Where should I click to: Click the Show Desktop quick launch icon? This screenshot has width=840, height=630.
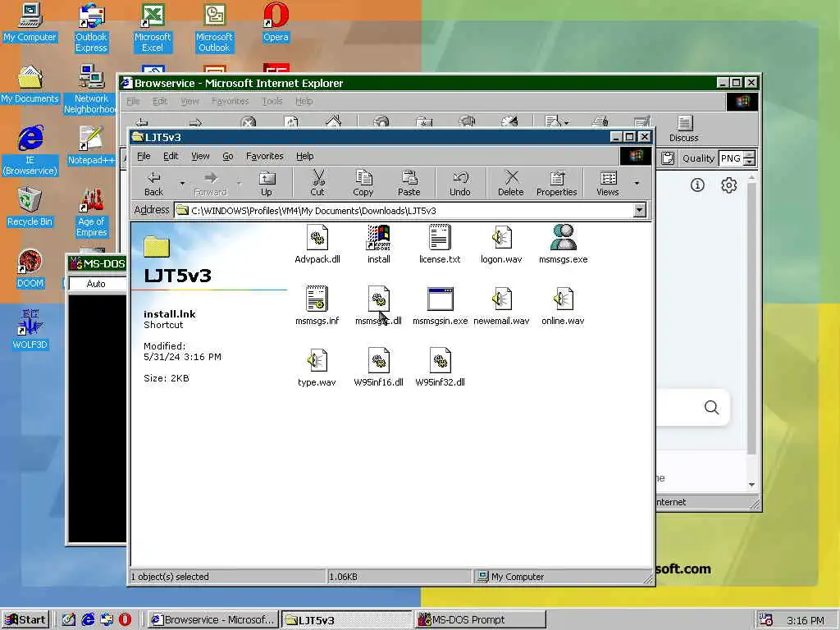coord(69,620)
